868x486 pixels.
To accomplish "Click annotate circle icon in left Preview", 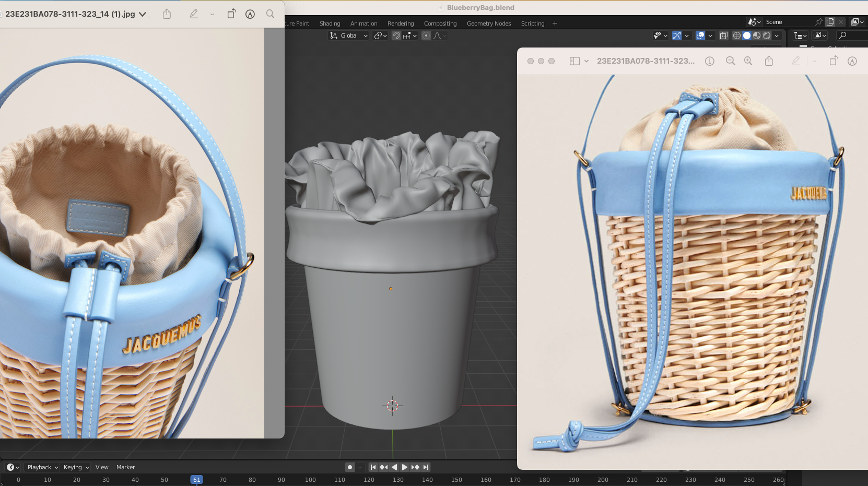I will point(250,14).
